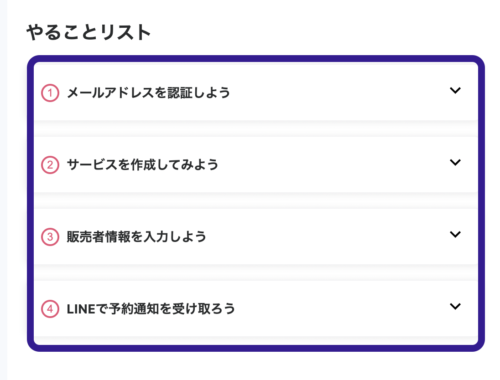Click the やることリスト heading
Viewport: 500px width, 380px height.
click(x=89, y=32)
